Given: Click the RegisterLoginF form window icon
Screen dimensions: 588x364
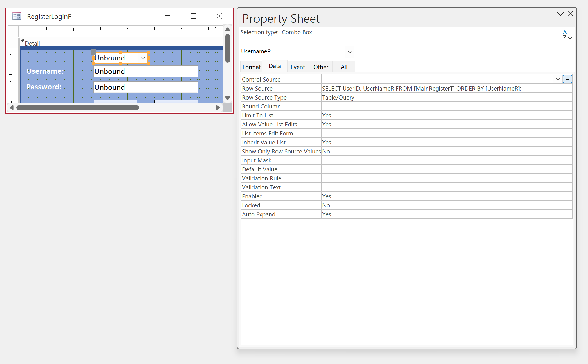Looking at the screenshot, I should (x=17, y=16).
